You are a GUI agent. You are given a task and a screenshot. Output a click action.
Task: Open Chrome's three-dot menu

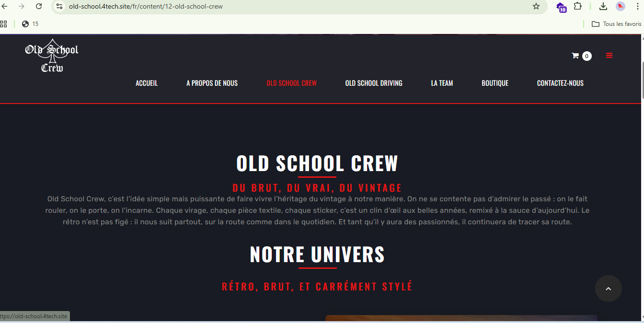[638, 7]
